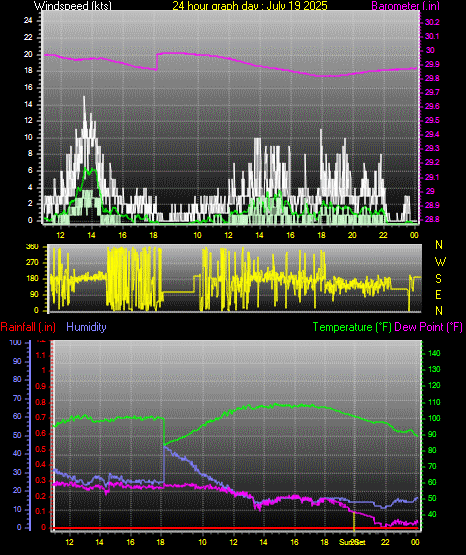Click the W wind direction letter

pyautogui.click(x=440, y=262)
